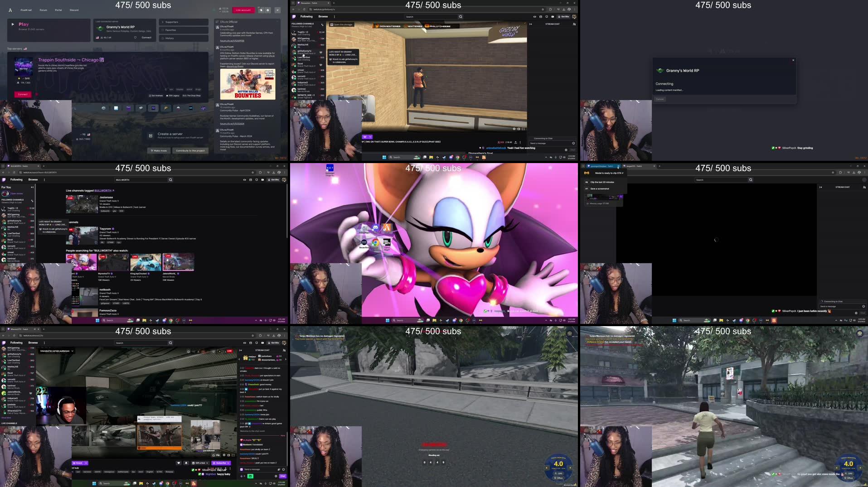Collapse the For You sidebar on BULLWORTH page
The width and height of the screenshot is (868, 487).
32,187
